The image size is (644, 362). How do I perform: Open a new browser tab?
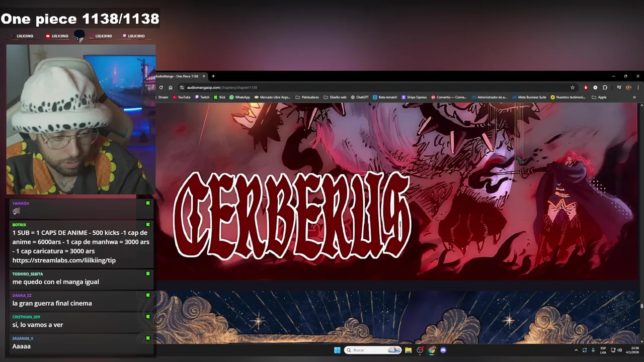click(x=213, y=76)
